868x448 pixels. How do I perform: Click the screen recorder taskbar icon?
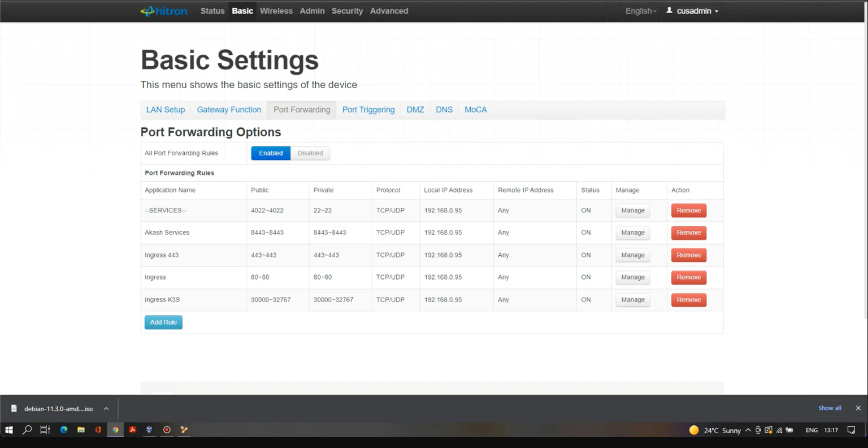tap(167, 429)
